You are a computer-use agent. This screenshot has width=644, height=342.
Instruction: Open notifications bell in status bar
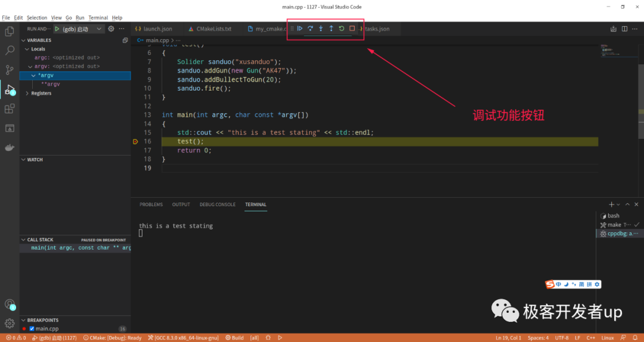(636, 338)
